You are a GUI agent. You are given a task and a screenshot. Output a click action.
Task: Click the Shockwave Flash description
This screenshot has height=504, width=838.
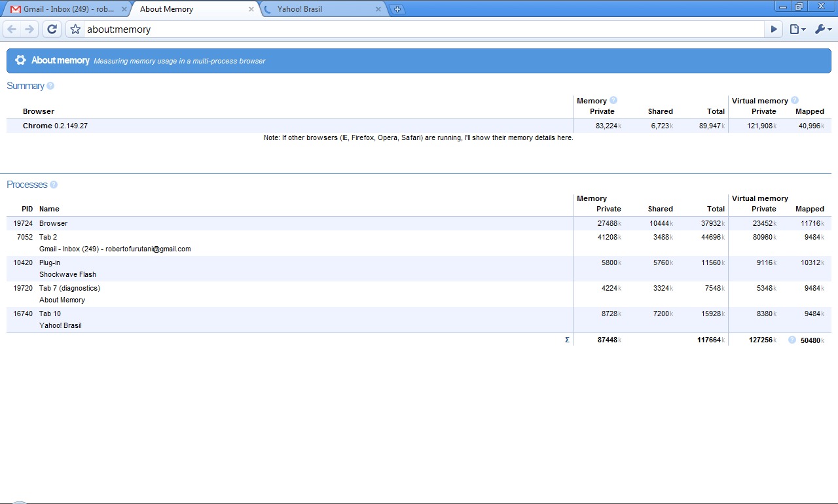67,274
